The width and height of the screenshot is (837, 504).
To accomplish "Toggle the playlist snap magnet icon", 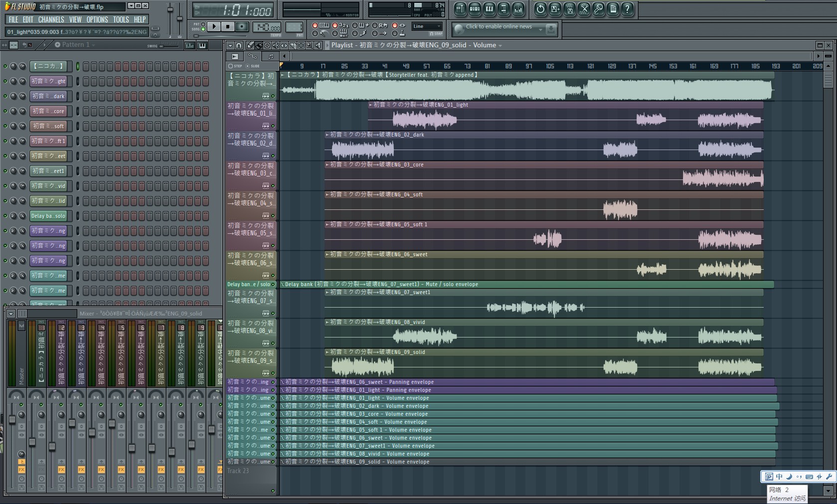I will pyautogui.click(x=239, y=45).
